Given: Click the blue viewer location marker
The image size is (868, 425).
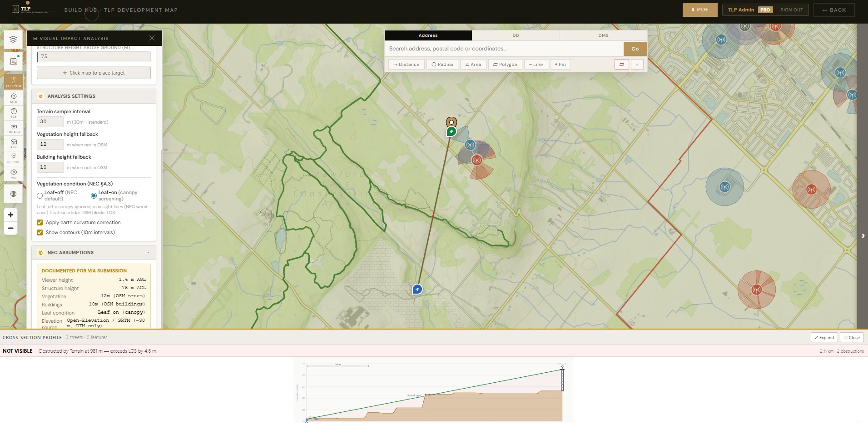Looking at the screenshot, I should click(417, 289).
